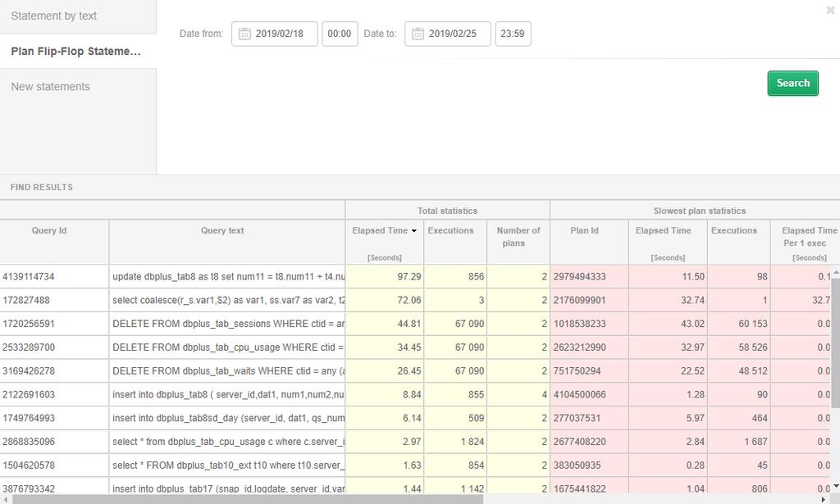Screen dimensions: 840x504
Task: Click insert into dbplus_tab8sd_day query text
Action: coord(229,418)
